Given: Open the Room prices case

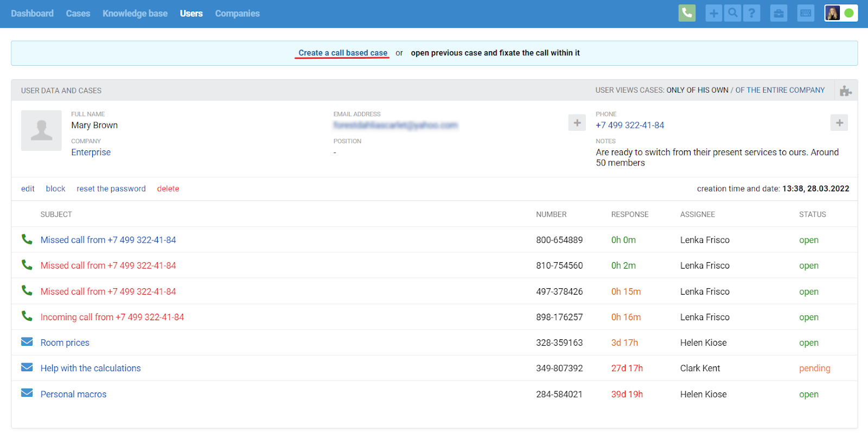Looking at the screenshot, I should coord(65,342).
